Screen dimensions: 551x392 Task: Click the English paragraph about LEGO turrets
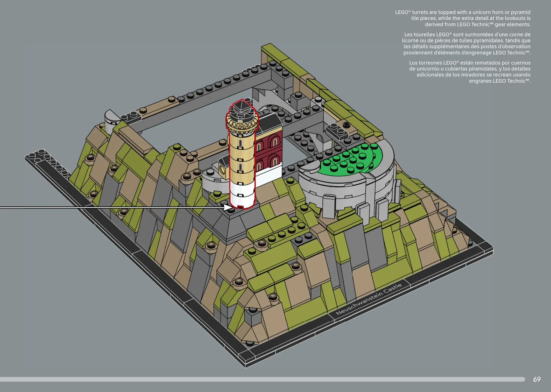pyautogui.click(x=463, y=18)
